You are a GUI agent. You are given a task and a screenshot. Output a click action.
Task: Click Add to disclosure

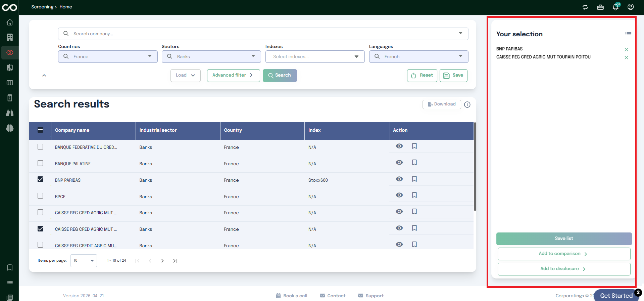pyautogui.click(x=564, y=269)
